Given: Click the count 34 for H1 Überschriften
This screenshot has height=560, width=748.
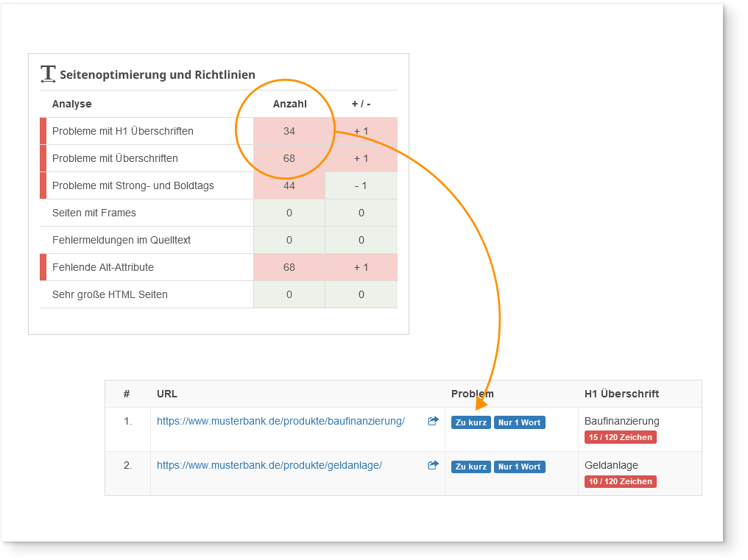Looking at the screenshot, I should coord(289,131).
